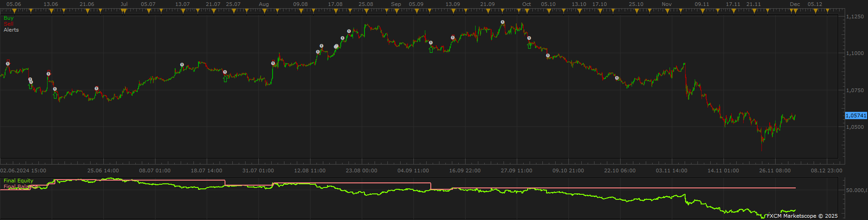Image resolution: width=868 pixels, height=220 pixels.
Task: Click the 27.09 11:00 time label
Action: (516, 170)
